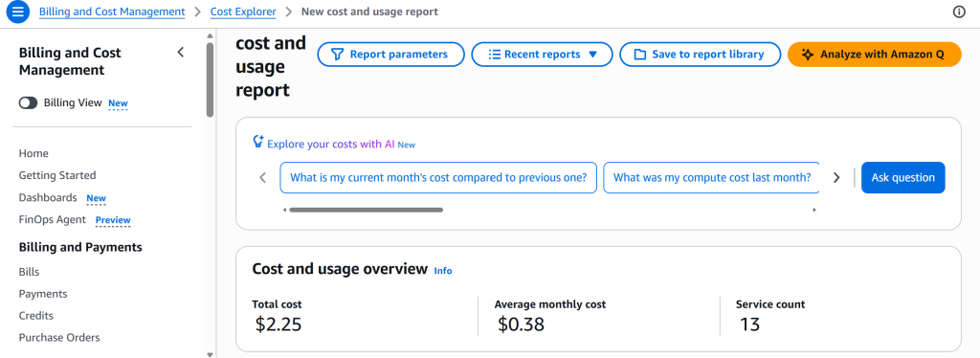Click the Average monthly cost value $0.38
Image resolution: width=980 pixels, height=358 pixels.
pyautogui.click(x=522, y=324)
